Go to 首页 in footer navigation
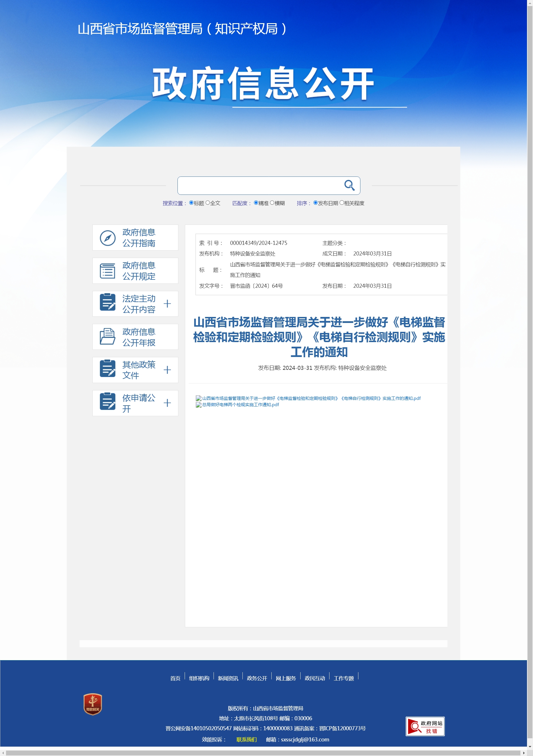 coord(175,678)
